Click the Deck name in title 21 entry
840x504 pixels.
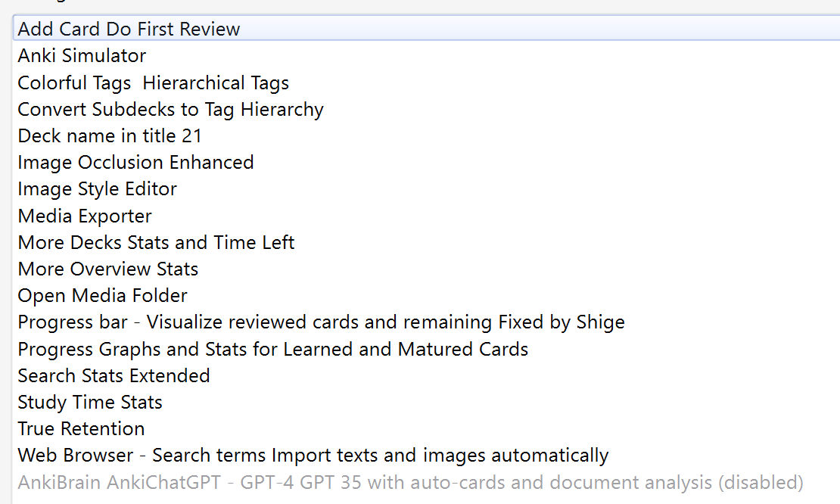click(109, 135)
